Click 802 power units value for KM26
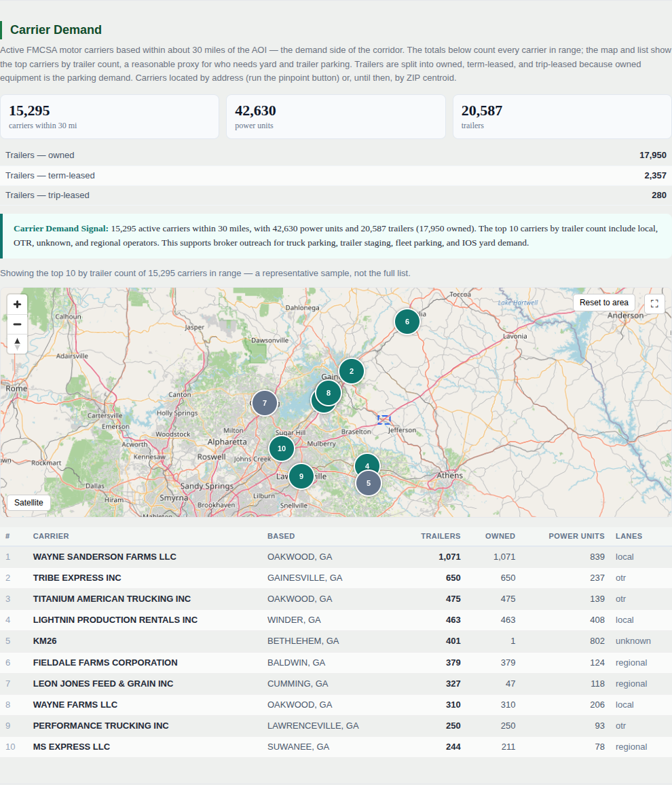Viewport: 672px width, 785px height. (x=597, y=640)
